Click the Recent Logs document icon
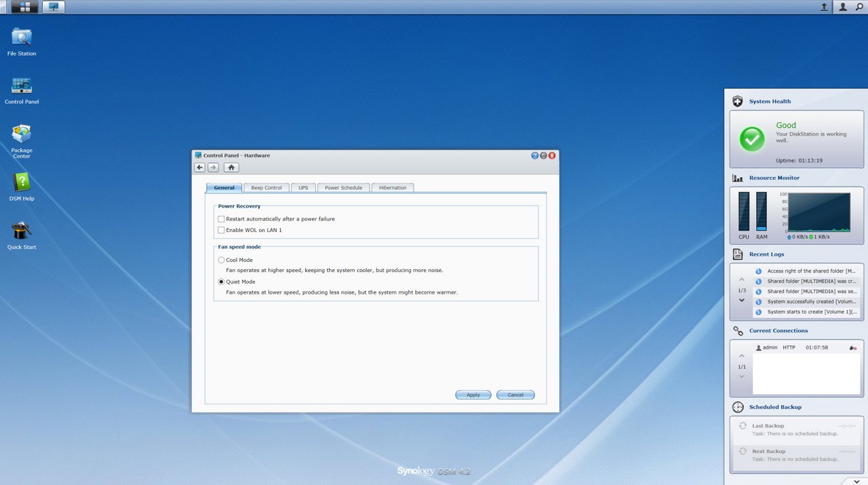The image size is (868, 485). (x=738, y=254)
